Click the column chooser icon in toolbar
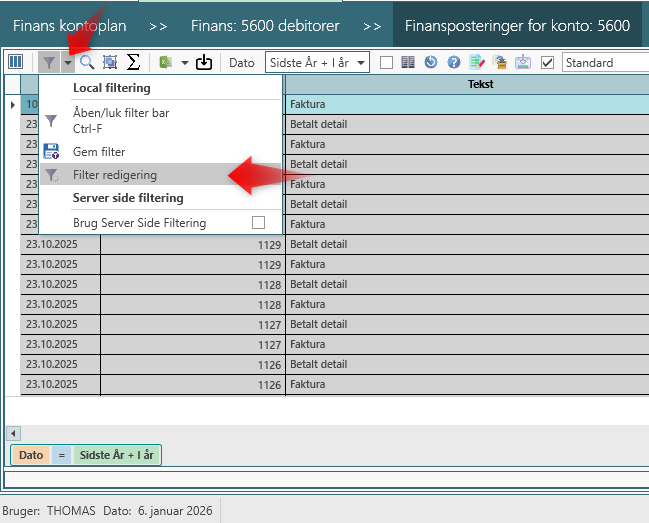This screenshot has height=523, width=649. [16, 62]
